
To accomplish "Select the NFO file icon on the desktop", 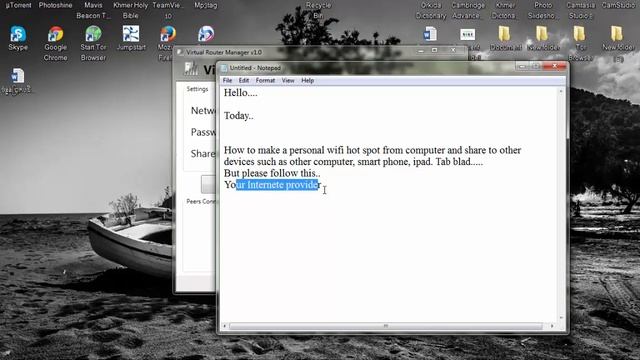I will tap(467, 34).
